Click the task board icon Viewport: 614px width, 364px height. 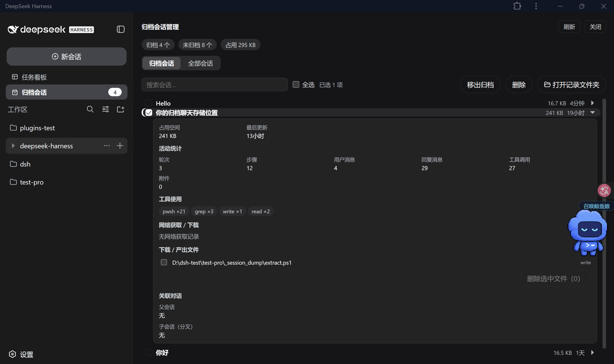[15, 77]
